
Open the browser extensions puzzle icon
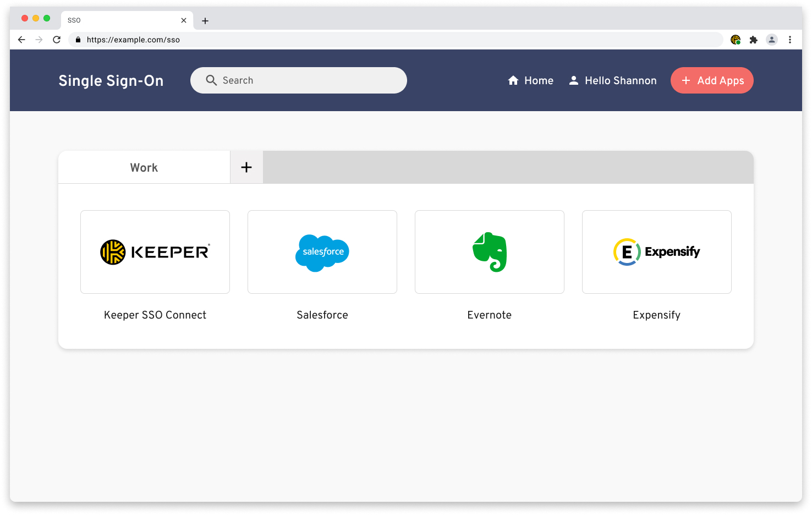pyautogui.click(x=754, y=40)
